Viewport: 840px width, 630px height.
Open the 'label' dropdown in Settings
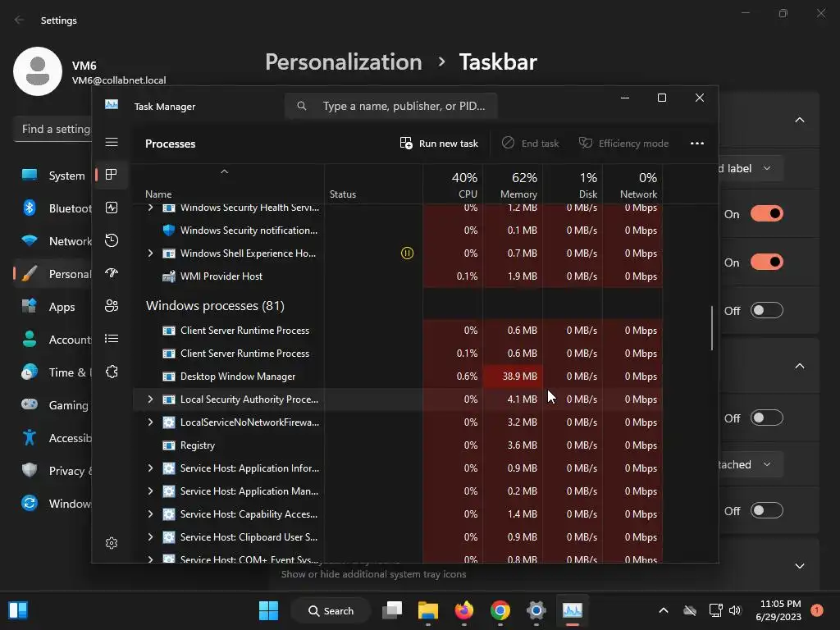click(x=751, y=168)
